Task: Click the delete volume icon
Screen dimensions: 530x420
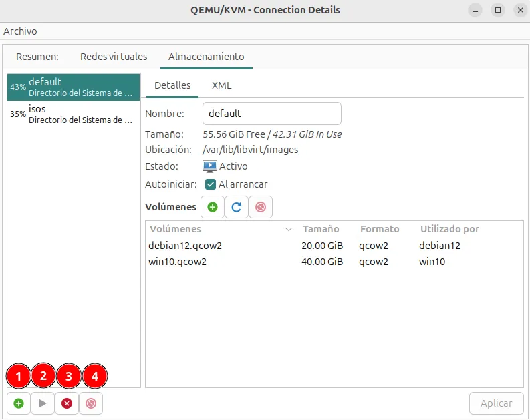Action: click(x=260, y=207)
